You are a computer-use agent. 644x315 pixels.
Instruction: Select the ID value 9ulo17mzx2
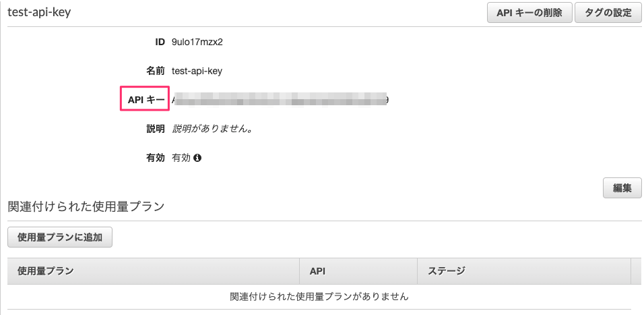click(197, 42)
